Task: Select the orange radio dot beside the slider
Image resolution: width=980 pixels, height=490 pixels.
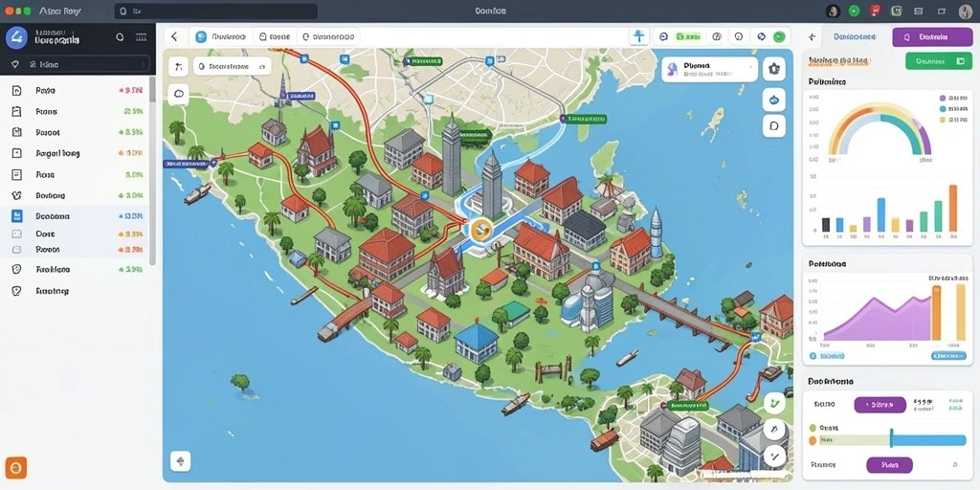Action: click(813, 440)
